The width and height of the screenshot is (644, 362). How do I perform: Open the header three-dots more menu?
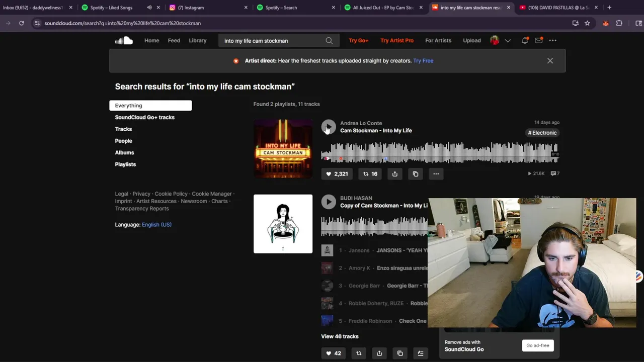coord(553,41)
